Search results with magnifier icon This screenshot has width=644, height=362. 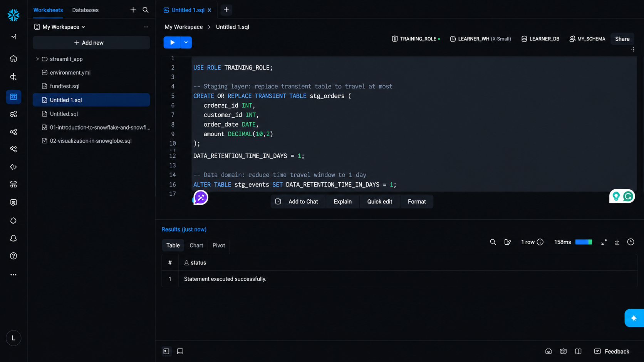pos(493,242)
